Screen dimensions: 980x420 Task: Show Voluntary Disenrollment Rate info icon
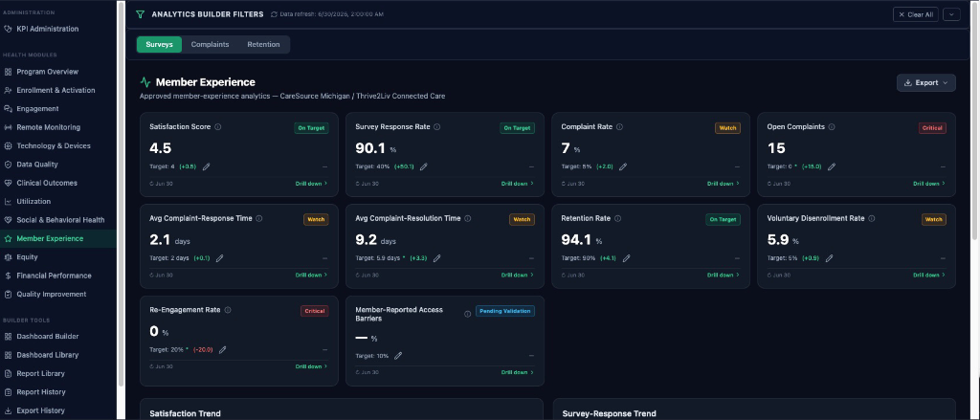pos(871,219)
